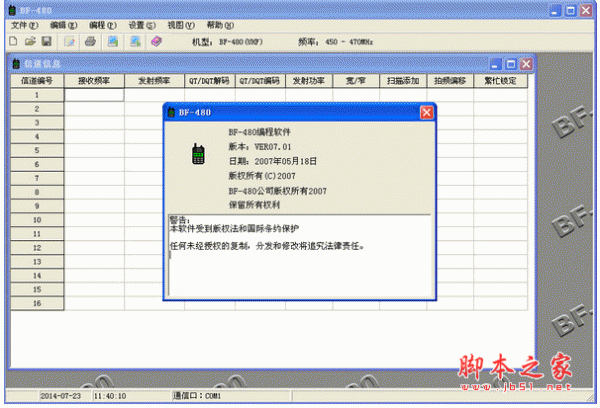600x408 pixels.
Task: Click the 版本: VER07.01 text
Action: 260,147
